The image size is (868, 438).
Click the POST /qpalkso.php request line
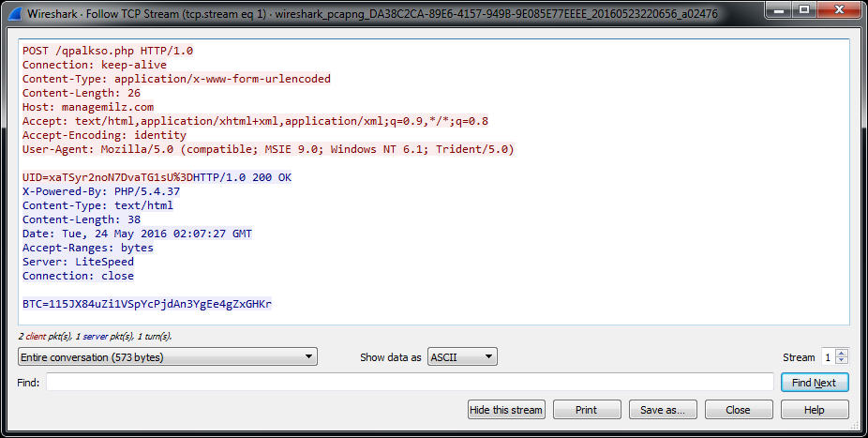tap(108, 51)
